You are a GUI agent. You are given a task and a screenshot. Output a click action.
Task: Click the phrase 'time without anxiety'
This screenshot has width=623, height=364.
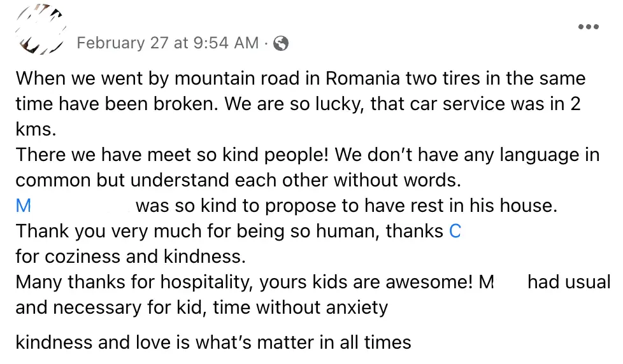pos(300,307)
